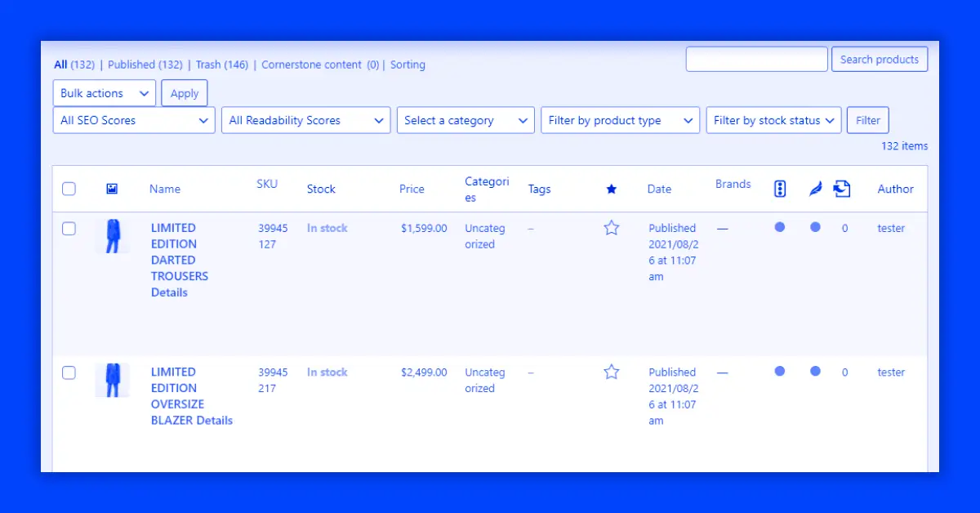Click In stock status for Darted Trousers
Viewport: 980px width, 513px height.
(x=327, y=228)
